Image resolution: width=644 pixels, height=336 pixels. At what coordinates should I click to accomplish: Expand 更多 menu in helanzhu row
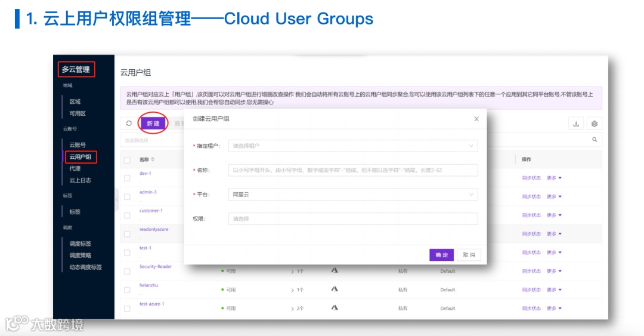coord(554,289)
